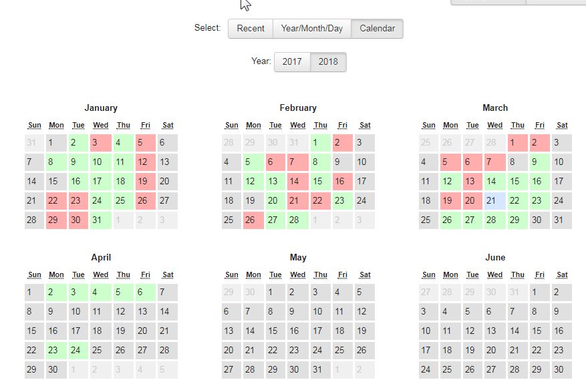Open March 29 green day

(518, 220)
